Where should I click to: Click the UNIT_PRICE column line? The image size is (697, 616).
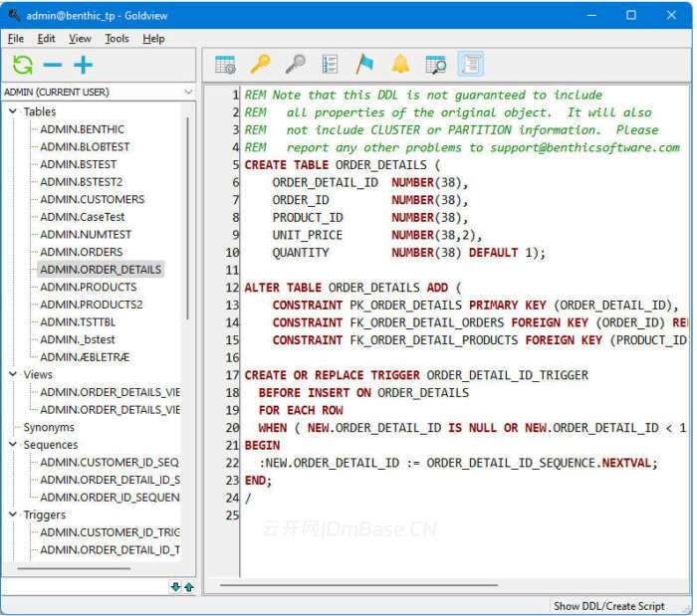point(377,235)
